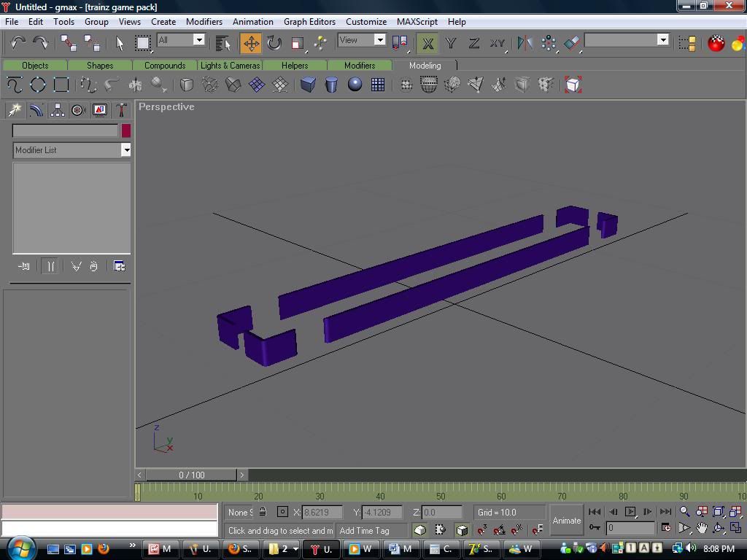
Task: Toggle the selection lock padlock
Action: pyautogui.click(x=263, y=512)
